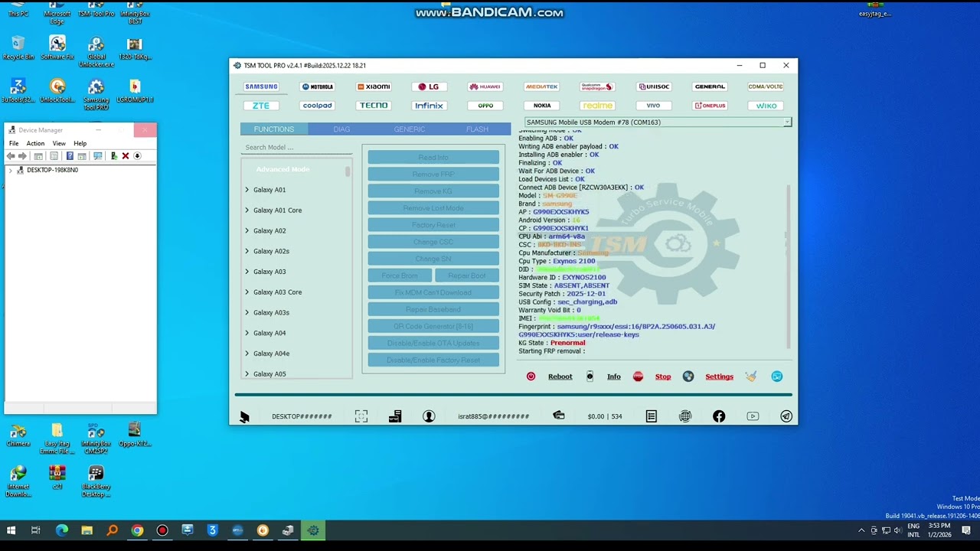
Task: Open Google Chrome from the taskbar
Action: (137, 530)
